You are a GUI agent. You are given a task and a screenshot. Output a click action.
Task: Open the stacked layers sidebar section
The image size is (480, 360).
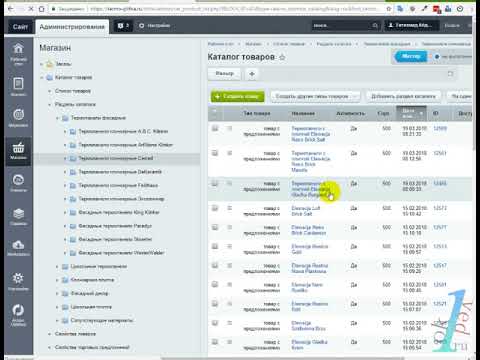coord(18,216)
